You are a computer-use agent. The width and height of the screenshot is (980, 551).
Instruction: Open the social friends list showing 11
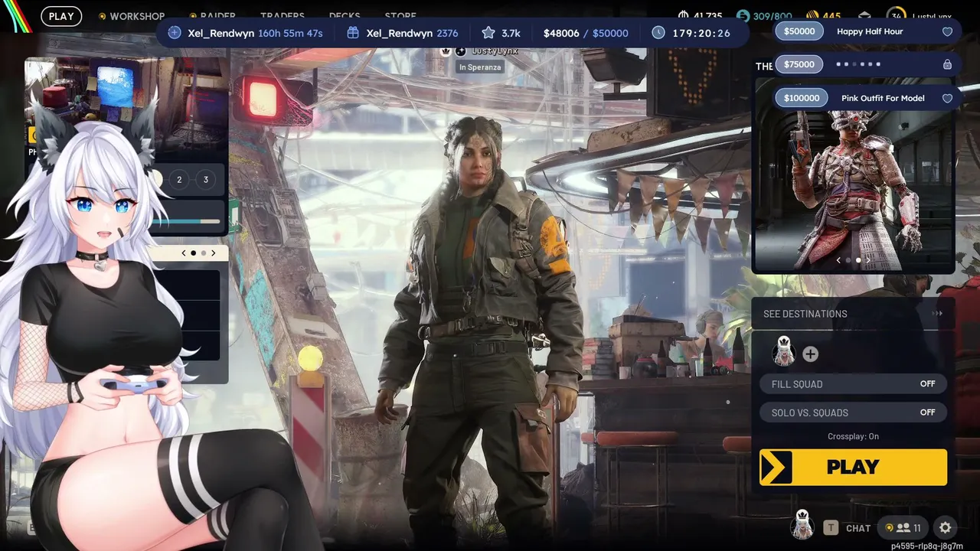(x=903, y=528)
